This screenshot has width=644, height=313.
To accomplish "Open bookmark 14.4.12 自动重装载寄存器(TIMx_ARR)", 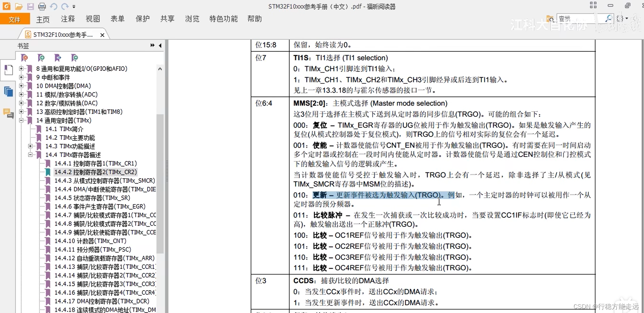I will pyautogui.click(x=105, y=258).
